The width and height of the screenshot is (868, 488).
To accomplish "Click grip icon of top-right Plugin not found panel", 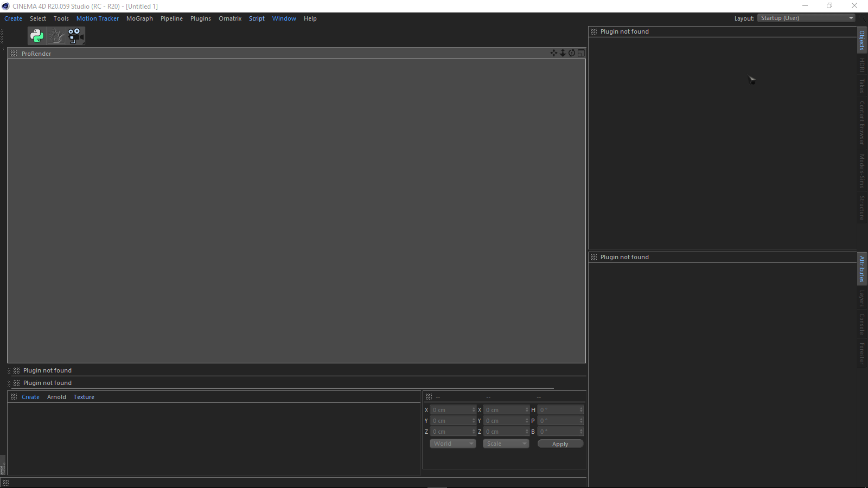I will (593, 31).
